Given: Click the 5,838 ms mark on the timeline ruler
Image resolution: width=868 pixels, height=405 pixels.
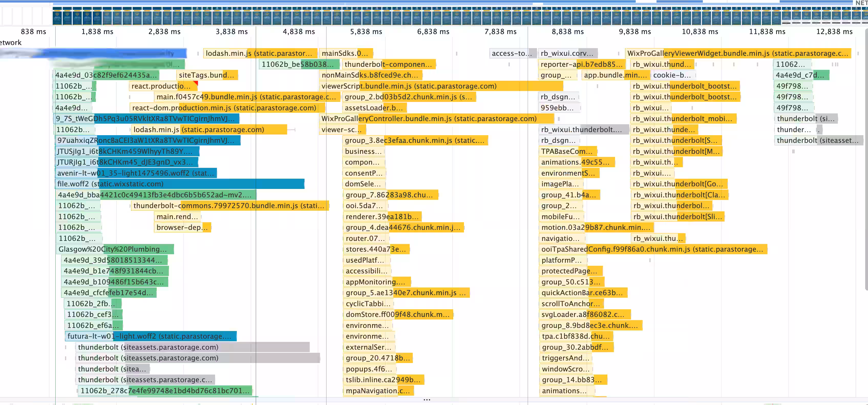Looking at the screenshot, I should point(366,32).
